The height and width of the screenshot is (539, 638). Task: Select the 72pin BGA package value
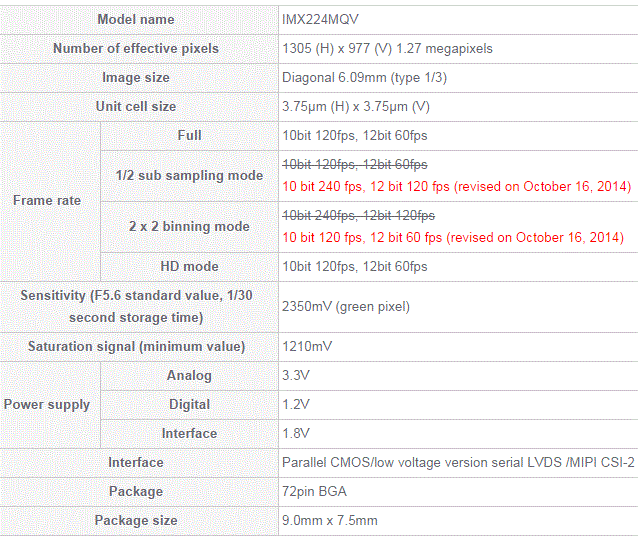click(x=314, y=491)
